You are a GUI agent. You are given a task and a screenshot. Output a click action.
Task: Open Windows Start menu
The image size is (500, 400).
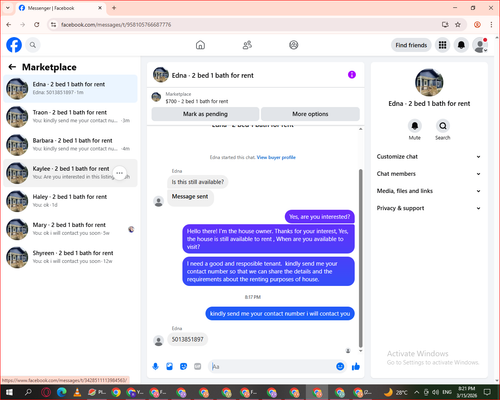tap(9, 392)
